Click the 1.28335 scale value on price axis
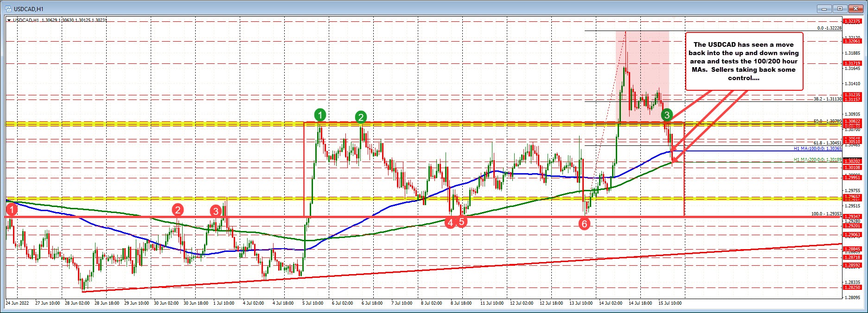Viewport: 868px width, 313px height. (x=853, y=282)
